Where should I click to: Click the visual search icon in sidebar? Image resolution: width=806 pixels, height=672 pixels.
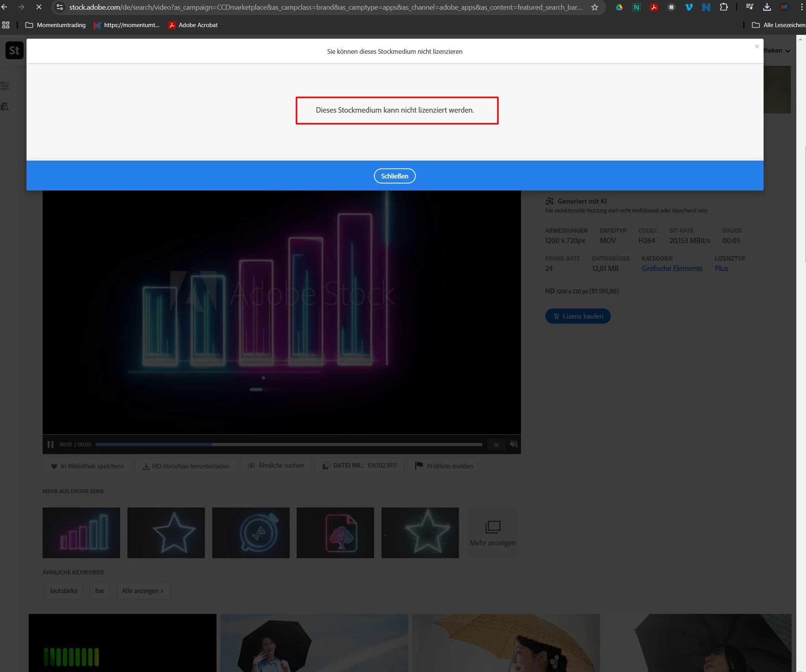pyautogui.click(x=5, y=107)
